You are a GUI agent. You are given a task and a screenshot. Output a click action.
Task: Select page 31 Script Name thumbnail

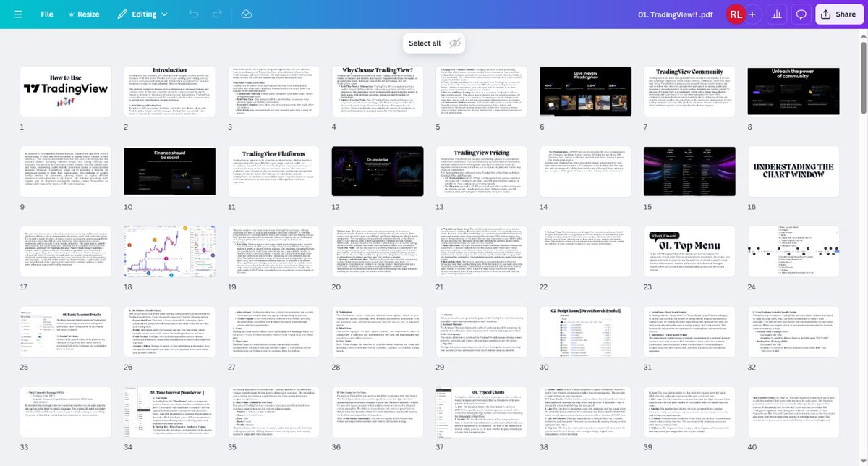click(x=689, y=332)
